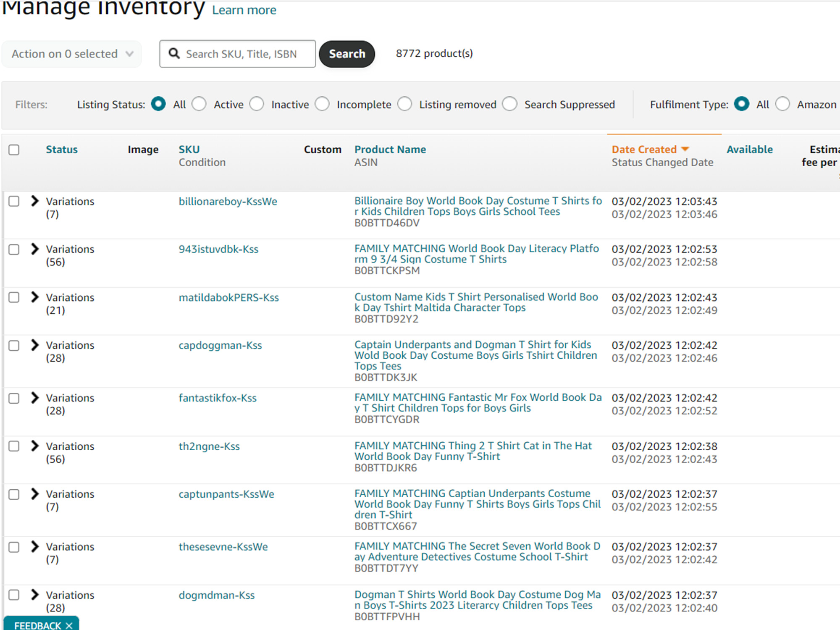Expand variations for captunpants-KssWe
This screenshot has height=630, width=840.
[35, 493]
